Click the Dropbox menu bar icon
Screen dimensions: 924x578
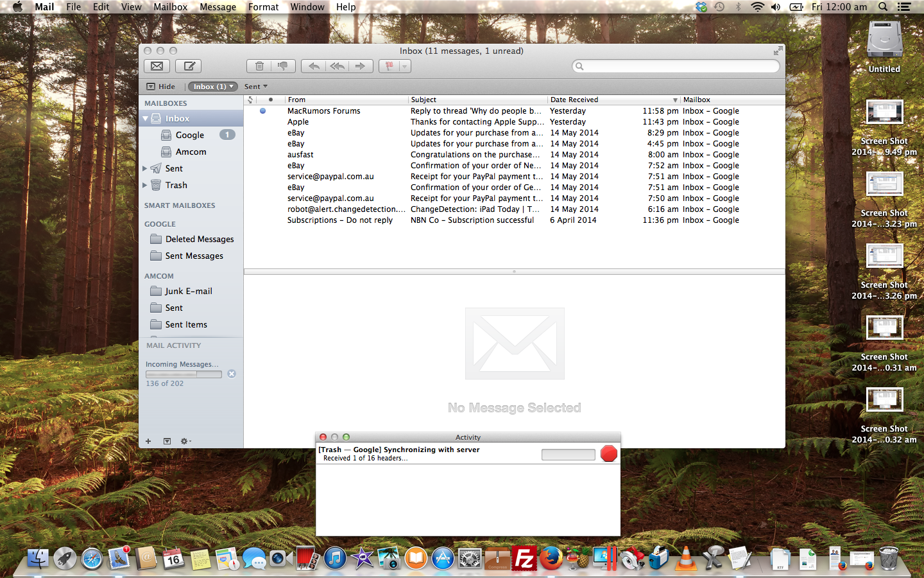(x=701, y=7)
